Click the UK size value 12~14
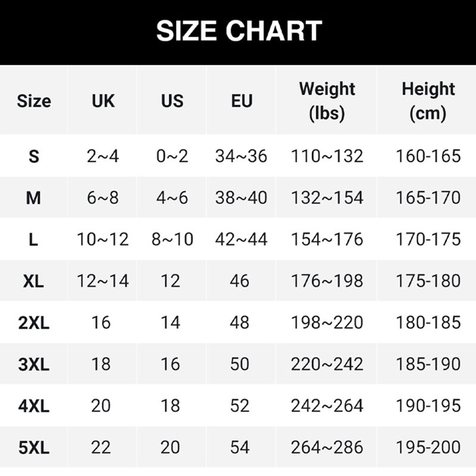The width and height of the screenshot is (476, 476). tap(103, 281)
